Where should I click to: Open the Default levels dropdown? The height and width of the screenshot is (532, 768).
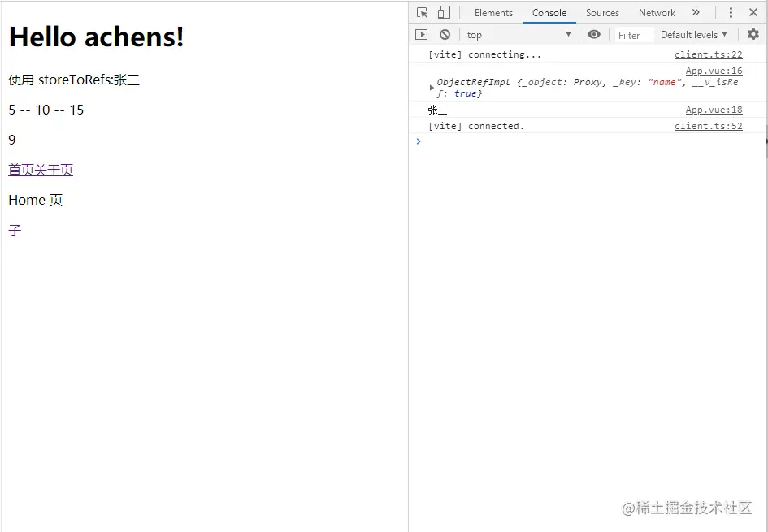(693, 35)
